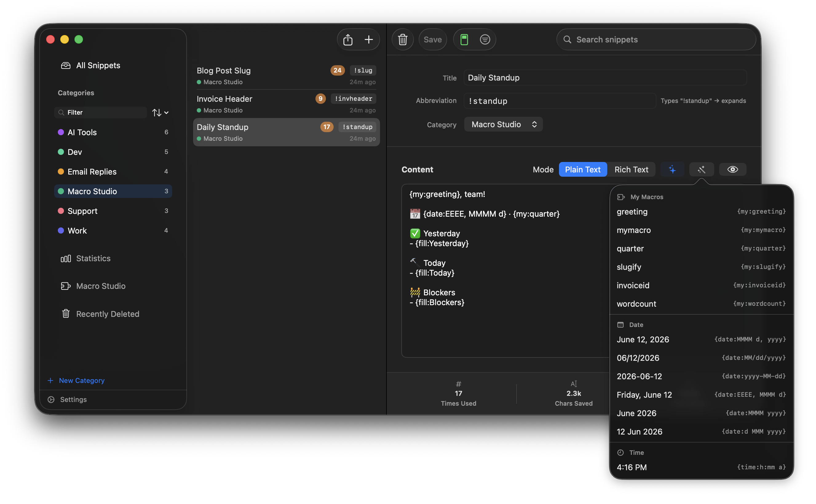Click the !invheader abbreviation tag
Viewport: 816px width, 504px height.
[x=354, y=99]
